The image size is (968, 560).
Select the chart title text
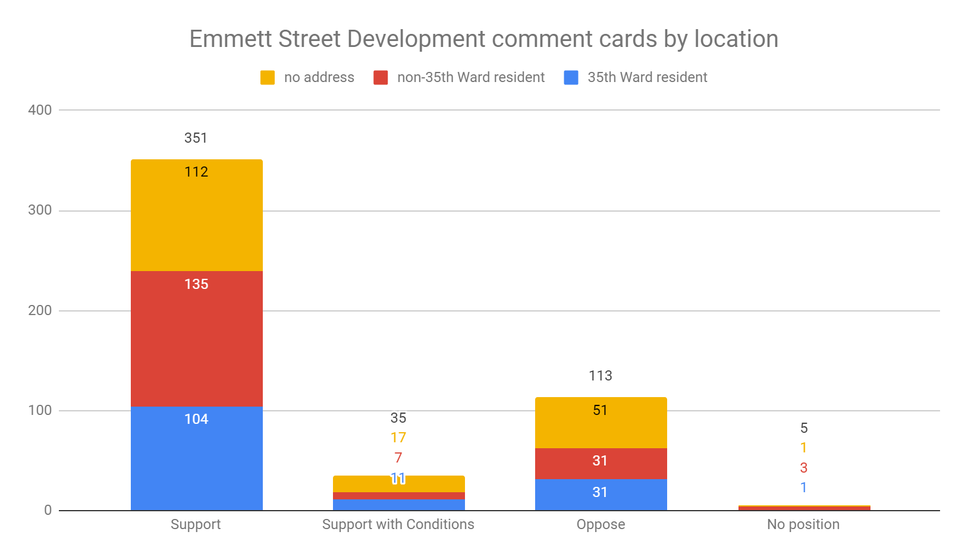[483, 39]
